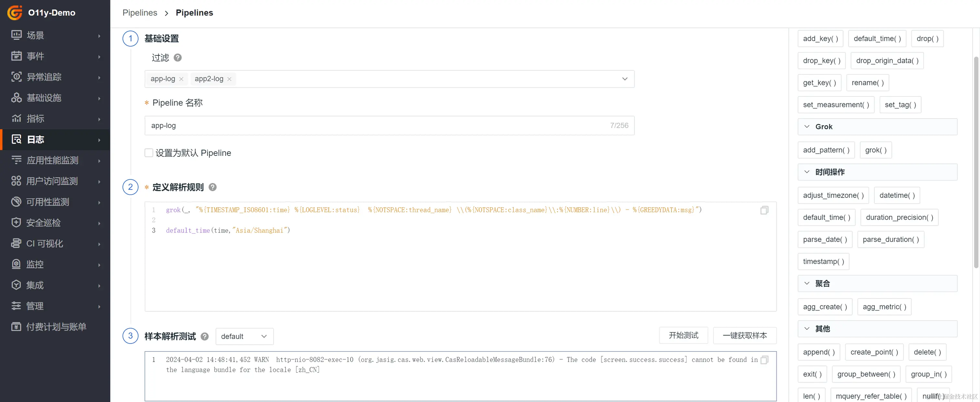Click the Pipelines breadcrumb link
Image resolution: width=980 pixels, height=402 pixels.
coord(140,13)
